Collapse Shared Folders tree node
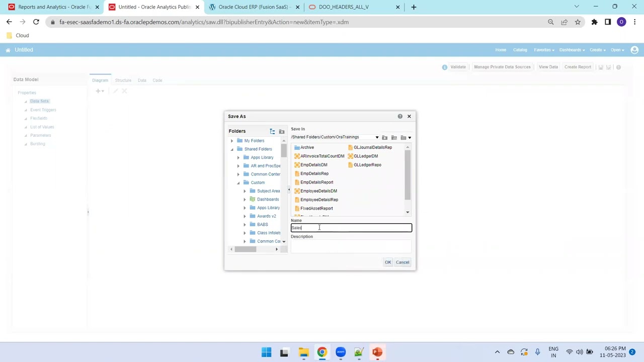644x362 pixels. pyautogui.click(x=232, y=149)
